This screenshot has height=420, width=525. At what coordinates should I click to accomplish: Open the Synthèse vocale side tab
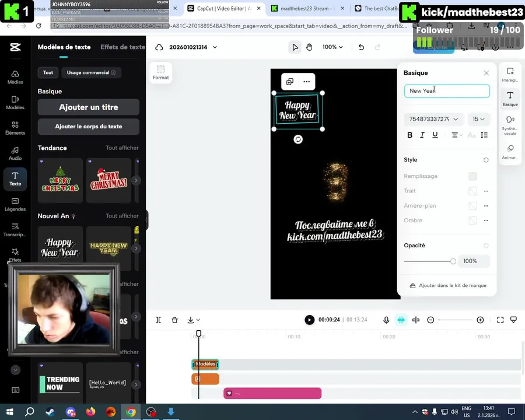[510, 125]
